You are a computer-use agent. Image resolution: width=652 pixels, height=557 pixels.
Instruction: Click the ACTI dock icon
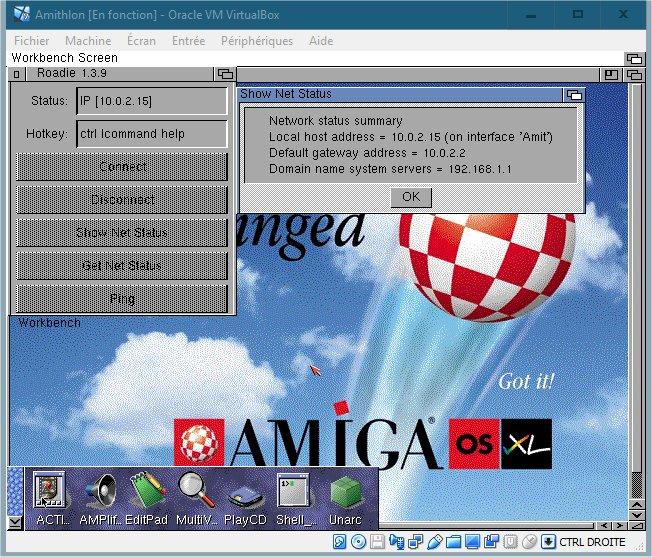(50, 492)
